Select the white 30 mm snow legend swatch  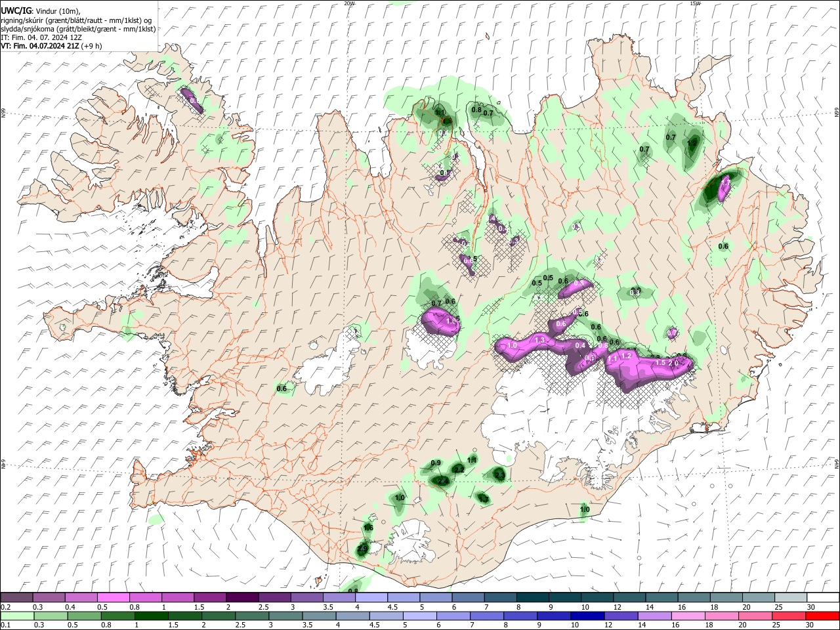[x=823, y=597]
